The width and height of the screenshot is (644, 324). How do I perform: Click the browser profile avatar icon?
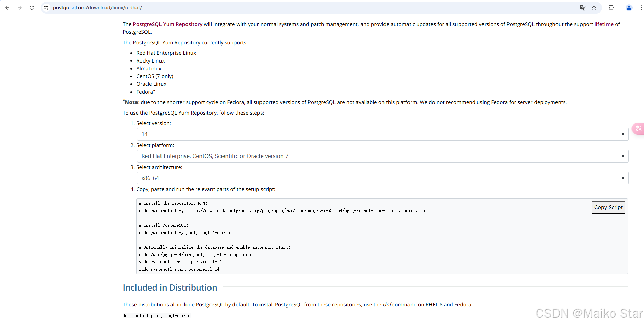pyautogui.click(x=629, y=7)
